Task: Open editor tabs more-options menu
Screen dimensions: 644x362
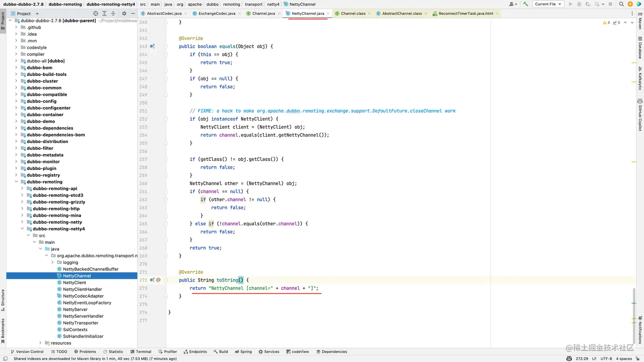Action: tap(632, 14)
